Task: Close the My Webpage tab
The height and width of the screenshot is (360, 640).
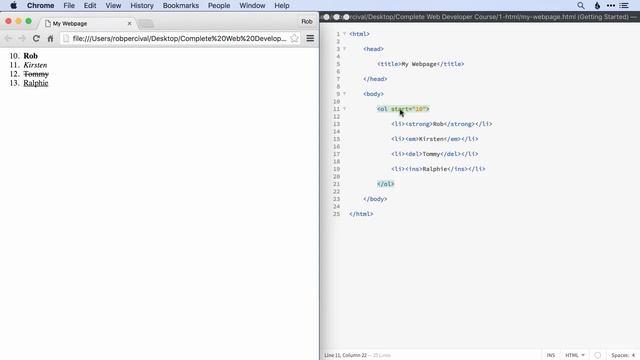Action: click(129, 24)
